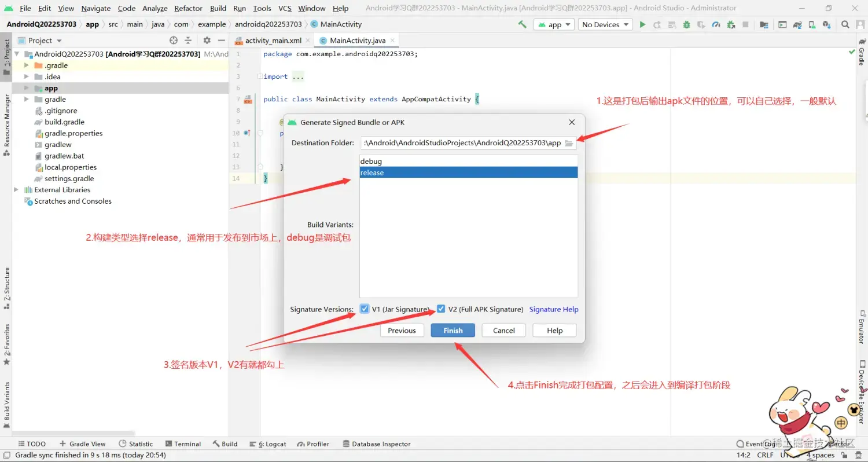The image size is (868, 462).
Task: Close the Generate Signed Bundle dialog
Action: click(572, 122)
